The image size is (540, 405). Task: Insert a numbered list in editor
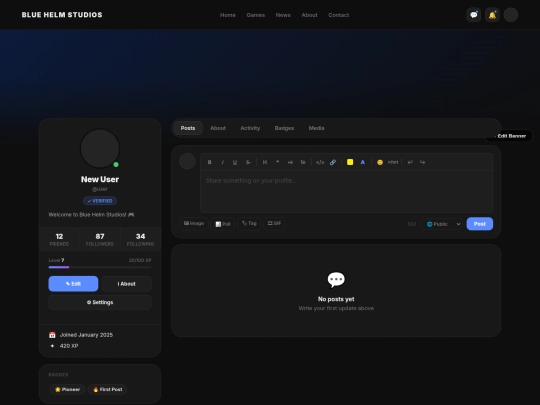[x=303, y=162]
